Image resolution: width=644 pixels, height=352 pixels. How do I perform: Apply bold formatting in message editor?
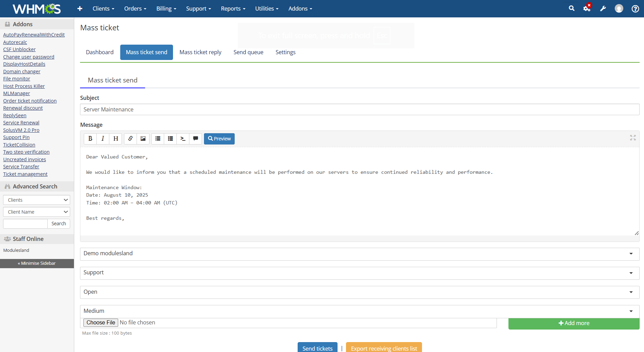(x=90, y=139)
